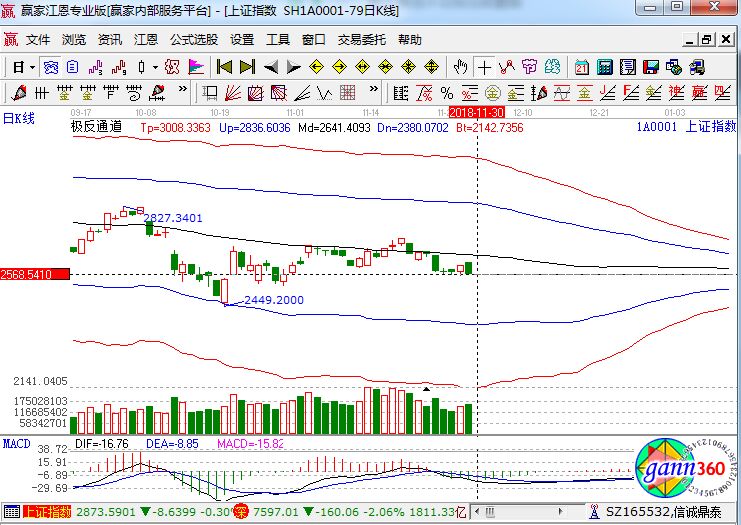
Task: Click the calculator icon in the toolbar
Action: [605, 67]
